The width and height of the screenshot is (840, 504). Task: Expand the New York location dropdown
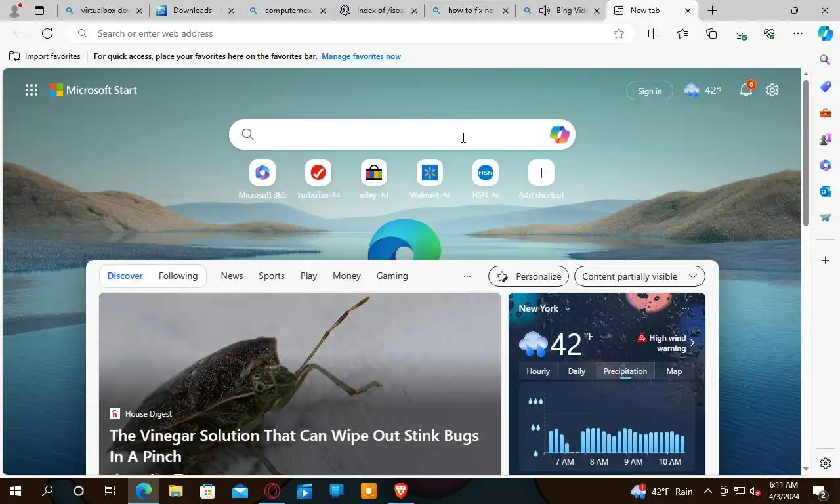point(568,308)
